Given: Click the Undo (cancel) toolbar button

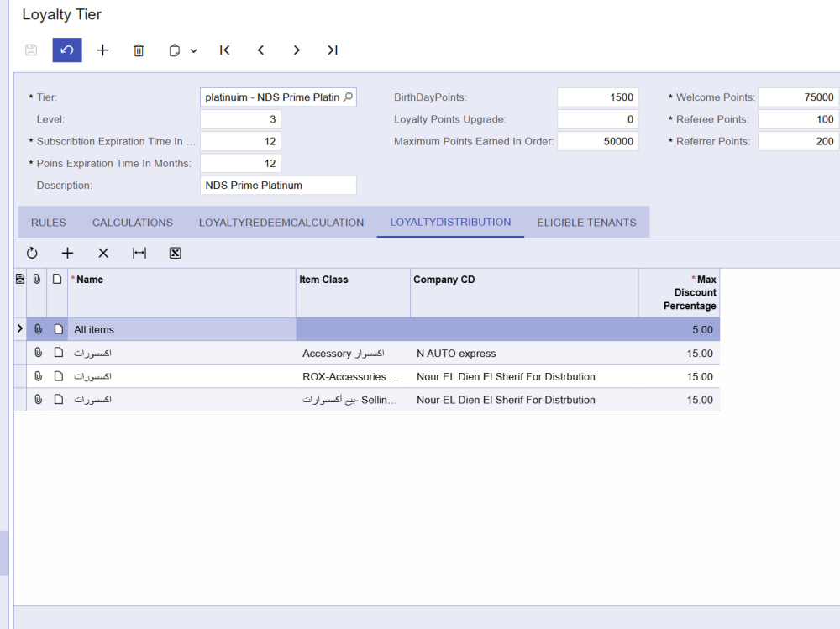Looking at the screenshot, I should [x=67, y=50].
